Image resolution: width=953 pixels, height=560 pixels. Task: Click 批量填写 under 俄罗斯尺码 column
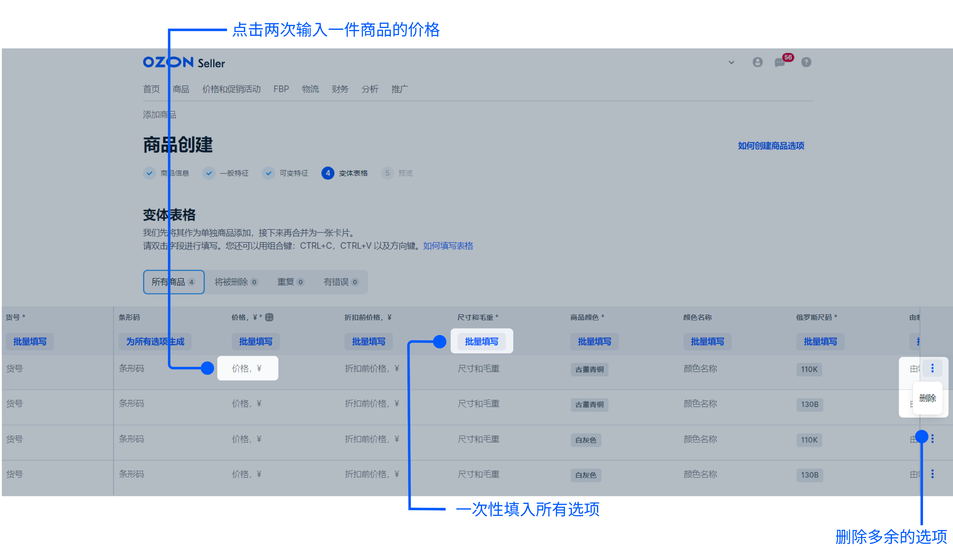coord(820,342)
